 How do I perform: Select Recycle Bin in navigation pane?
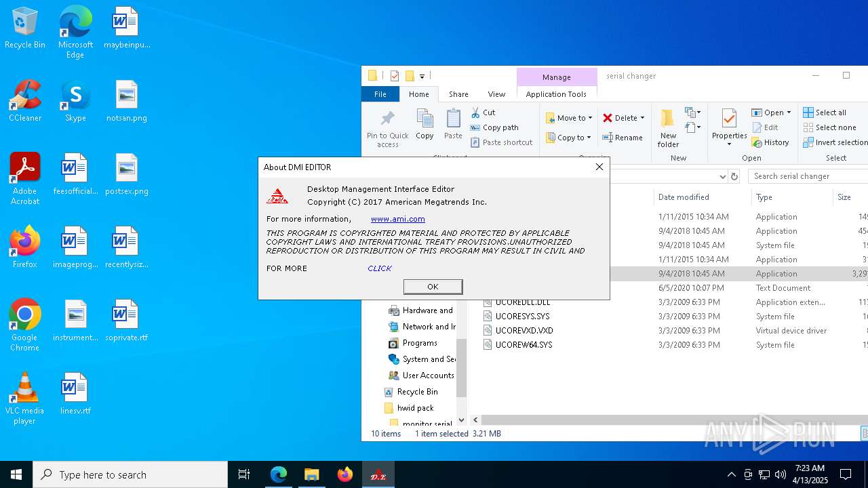[411, 392]
